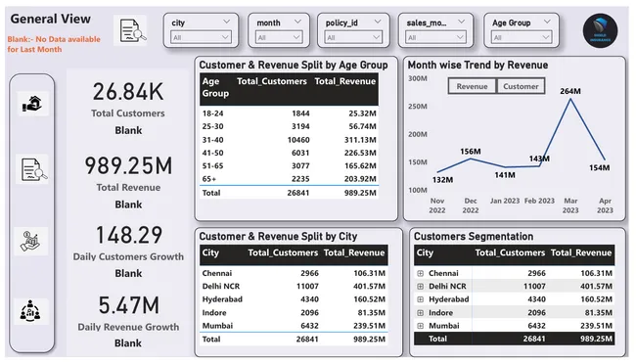Open the Age Group filter dropdown
The image size is (636, 364).
click(521, 37)
